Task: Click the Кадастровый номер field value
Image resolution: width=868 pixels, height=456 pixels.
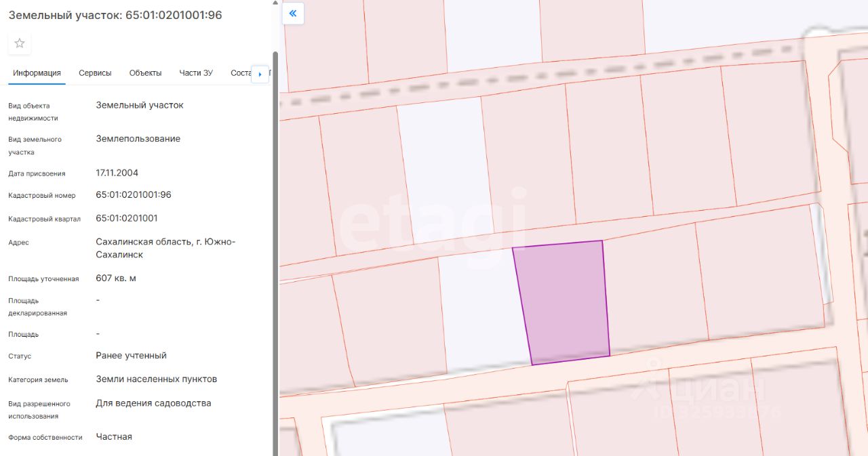Action: pos(134,195)
